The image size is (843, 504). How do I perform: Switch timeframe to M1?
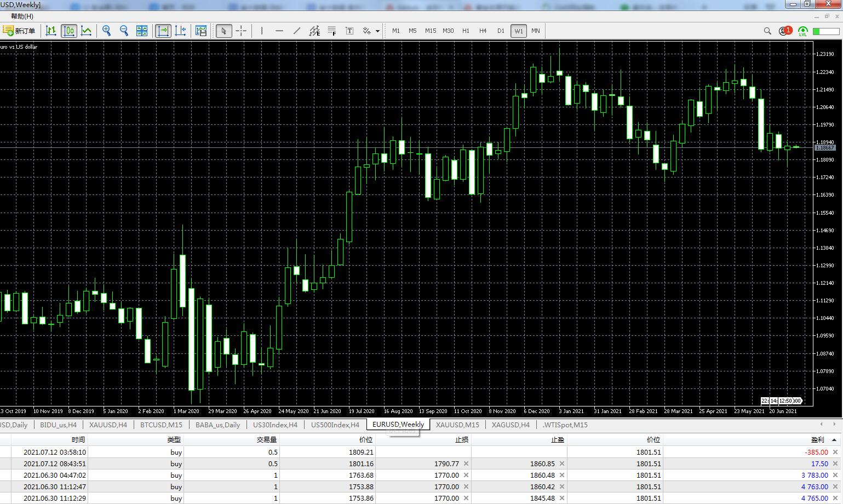(395, 31)
